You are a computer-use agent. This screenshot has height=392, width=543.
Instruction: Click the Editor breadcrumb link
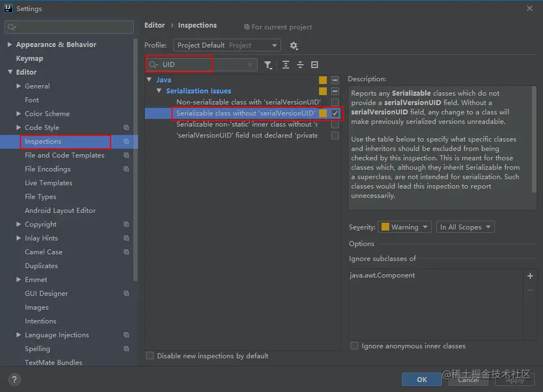click(x=154, y=25)
